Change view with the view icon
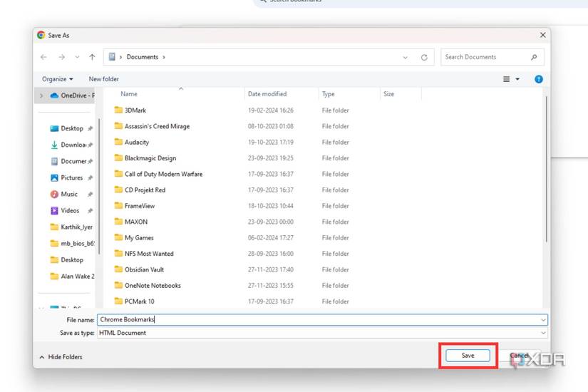Screen dimensions: 588x392 506,79
